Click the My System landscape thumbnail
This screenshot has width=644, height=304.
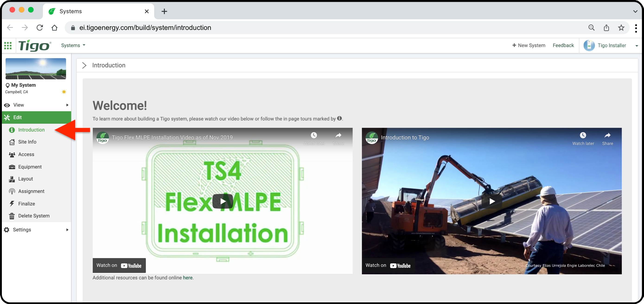coord(36,69)
